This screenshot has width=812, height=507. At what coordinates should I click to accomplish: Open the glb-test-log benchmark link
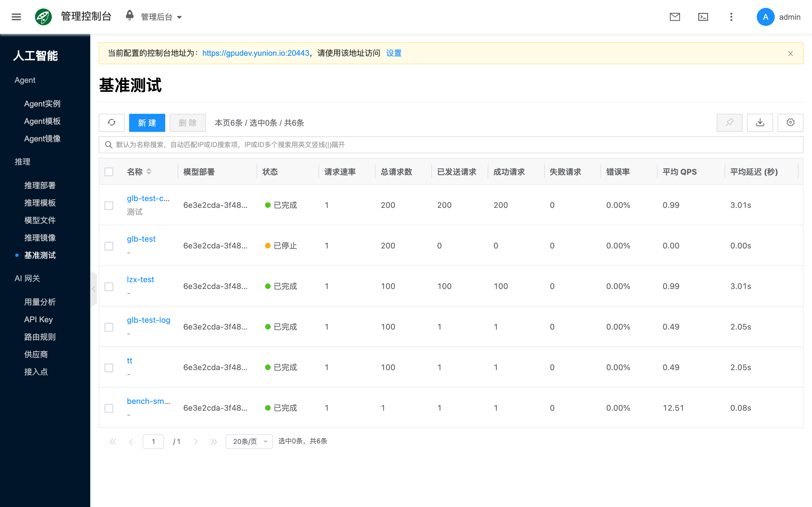(148, 320)
